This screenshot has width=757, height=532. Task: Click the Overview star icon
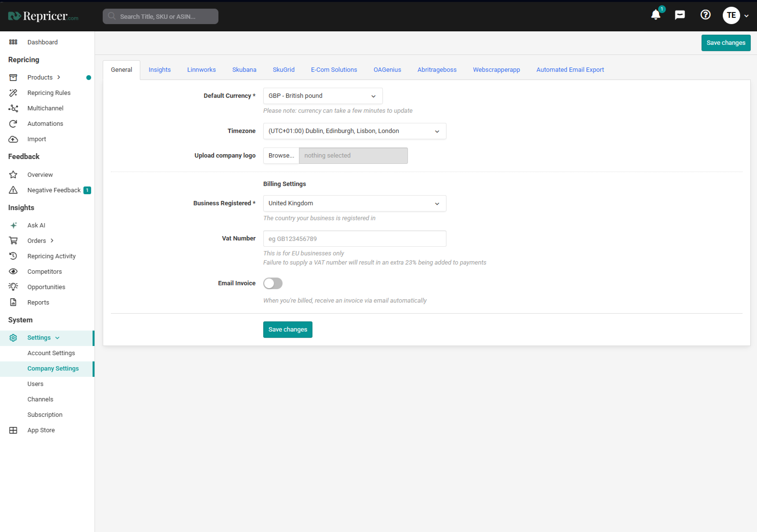point(13,175)
